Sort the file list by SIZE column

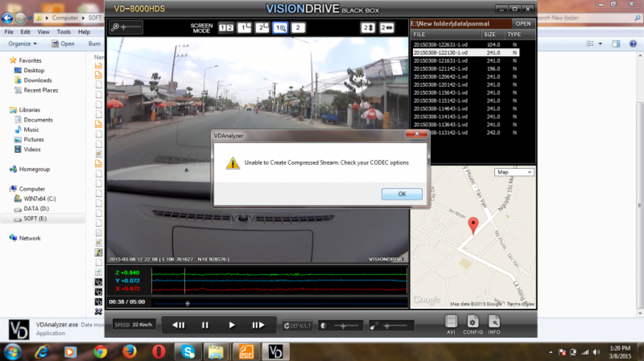click(492, 34)
